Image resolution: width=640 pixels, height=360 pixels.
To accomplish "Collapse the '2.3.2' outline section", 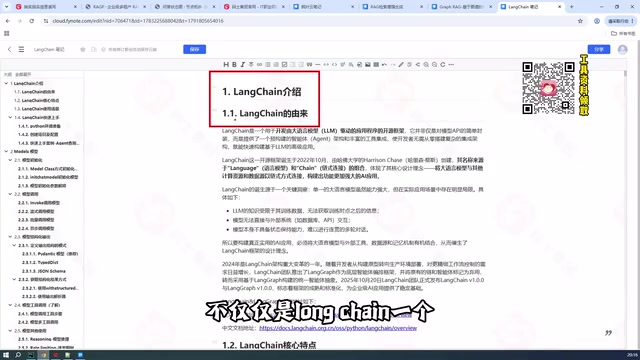I will (14, 280).
